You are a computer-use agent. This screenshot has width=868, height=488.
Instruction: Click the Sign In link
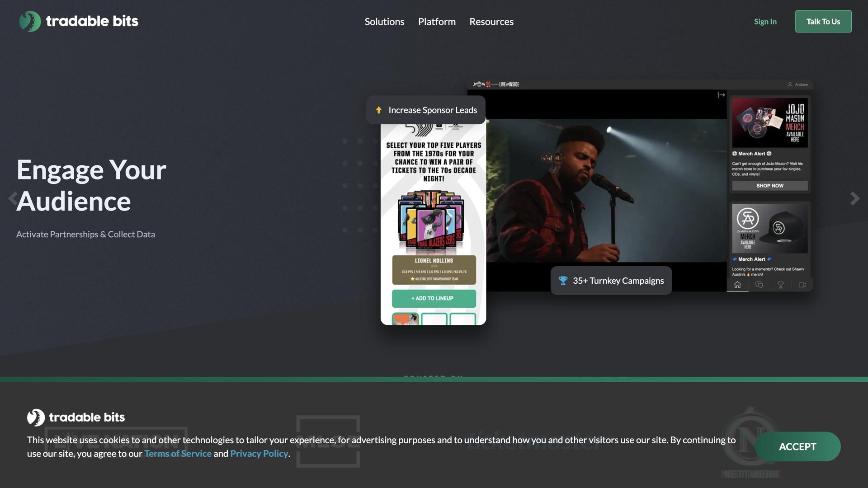(x=765, y=22)
